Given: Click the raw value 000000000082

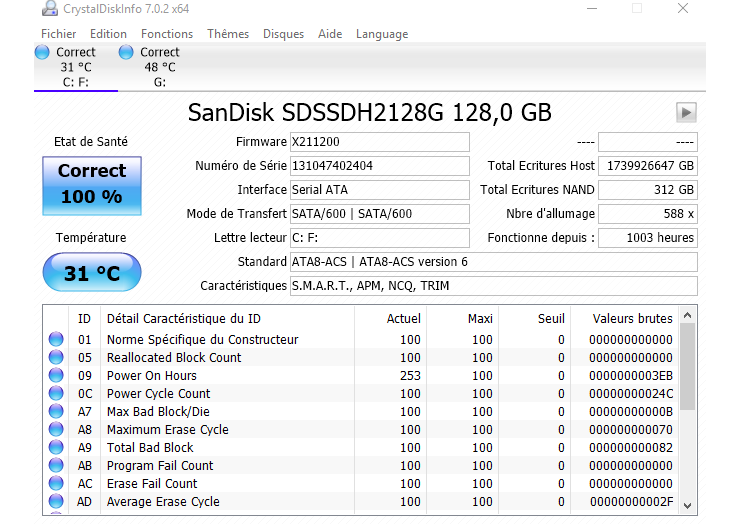Looking at the screenshot, I should tap(631, 448).
